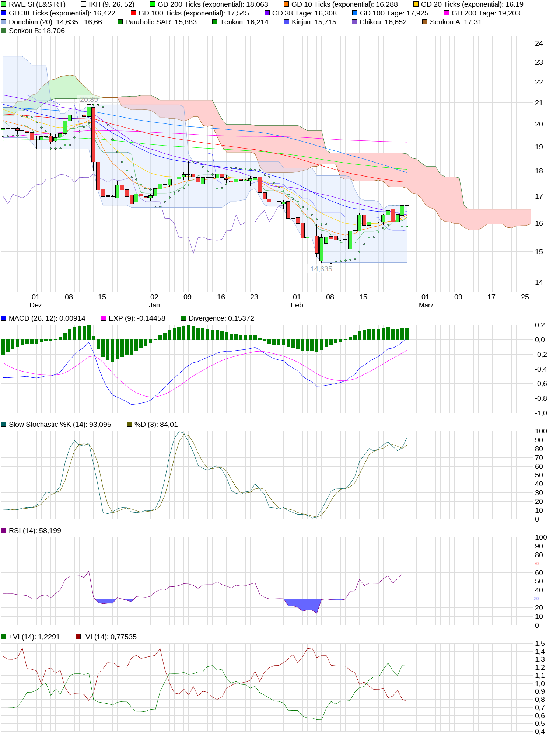Click the 'IKH (9, 26, 52)' label

click(112, 4)
